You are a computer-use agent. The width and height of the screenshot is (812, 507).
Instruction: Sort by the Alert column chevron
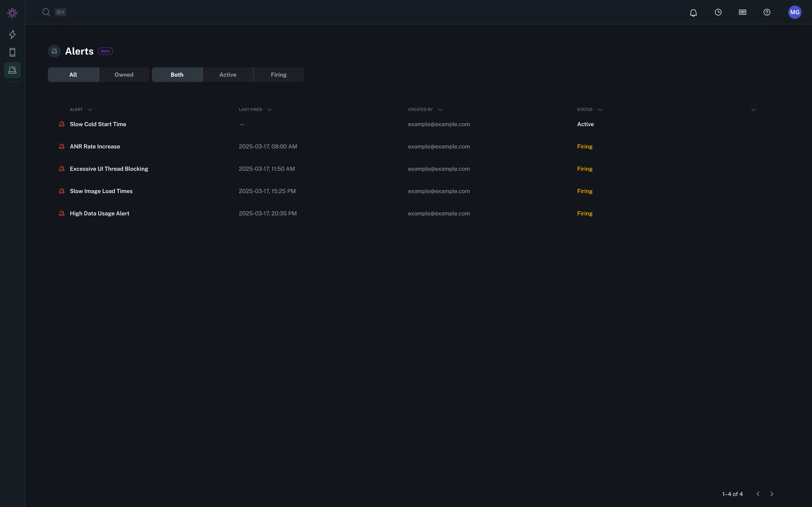(90, 110)
